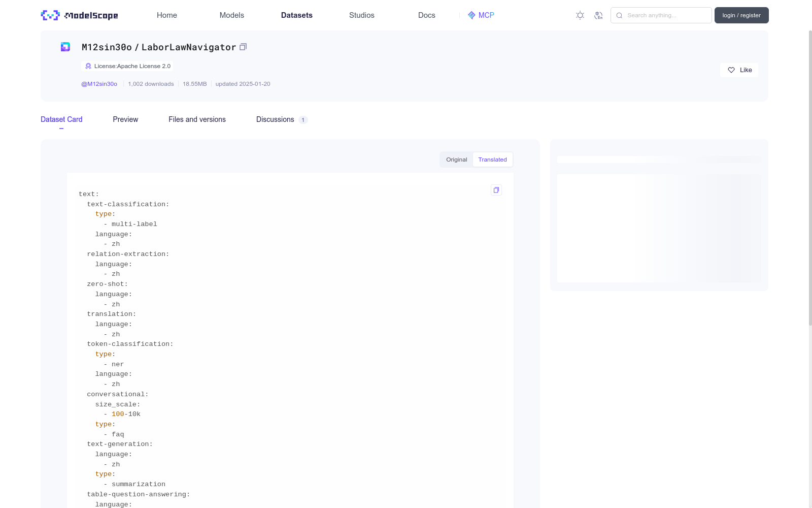Click the LaborLawNavigator dataset avatar

click(65, 46)
